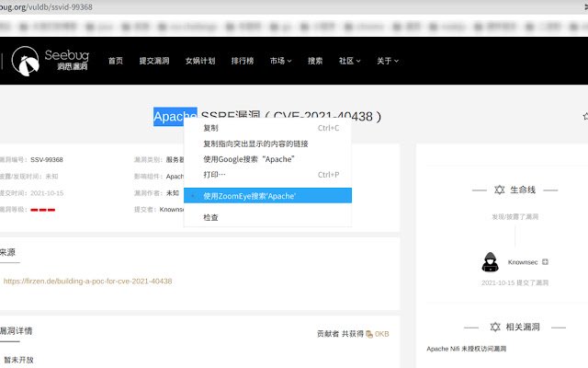Click the 暂未开放 details text
The width and height of the screenshot is (588, 368).
(18, 360)
